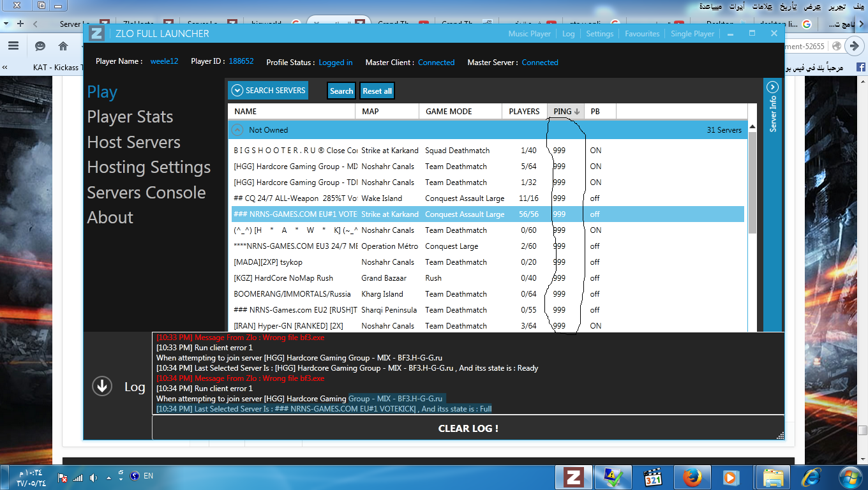868x490 pixels.
Task: Open the Settings menu
Action: click(599, 34)
